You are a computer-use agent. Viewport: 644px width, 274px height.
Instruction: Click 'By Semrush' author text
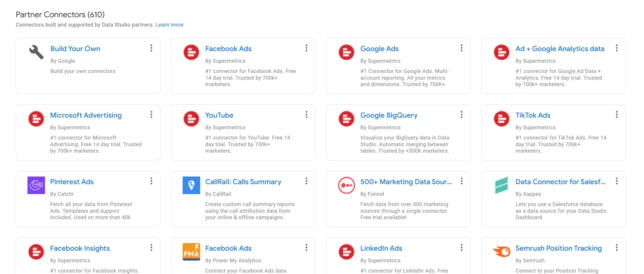pos(530,261)
